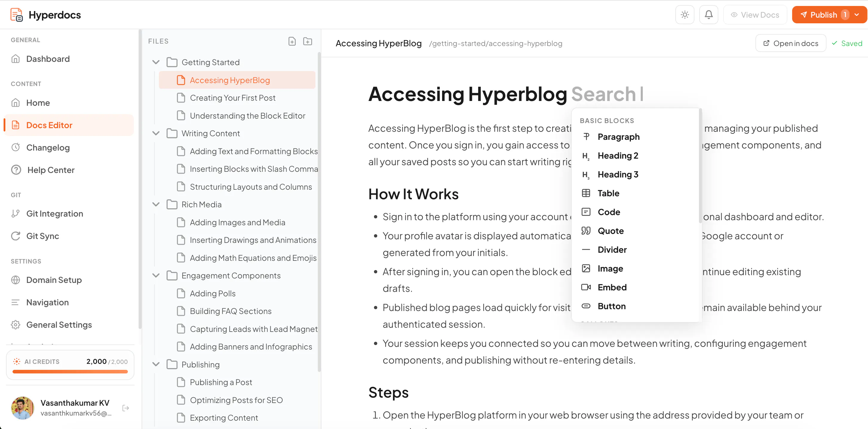This screenshot has width=868, height=429.
Task: Go to Docs Editor in sidebar
Action: (69, 125)
